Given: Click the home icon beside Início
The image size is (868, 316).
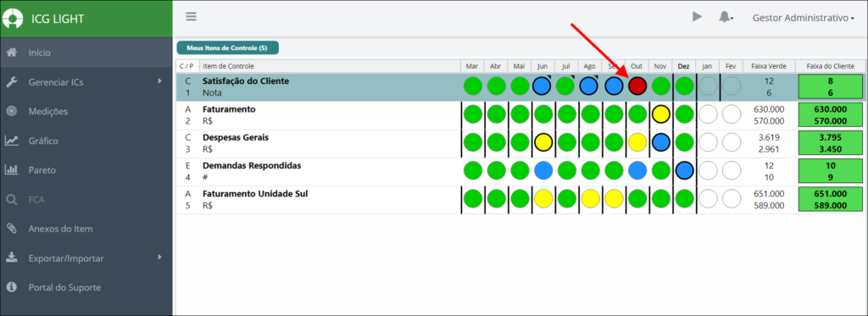Looking at the screenshot, I should coord(11,53).
